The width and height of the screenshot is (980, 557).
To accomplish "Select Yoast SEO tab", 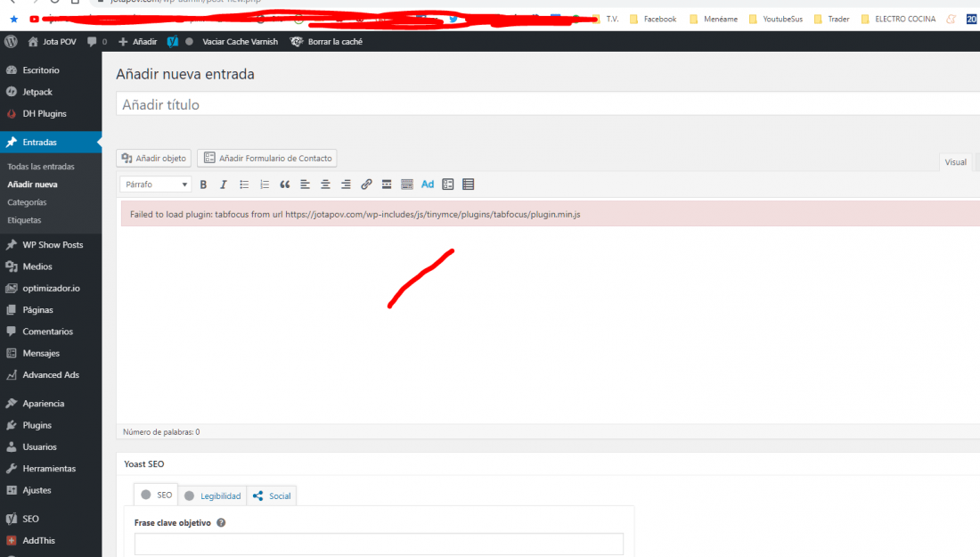I will [156, 496].
